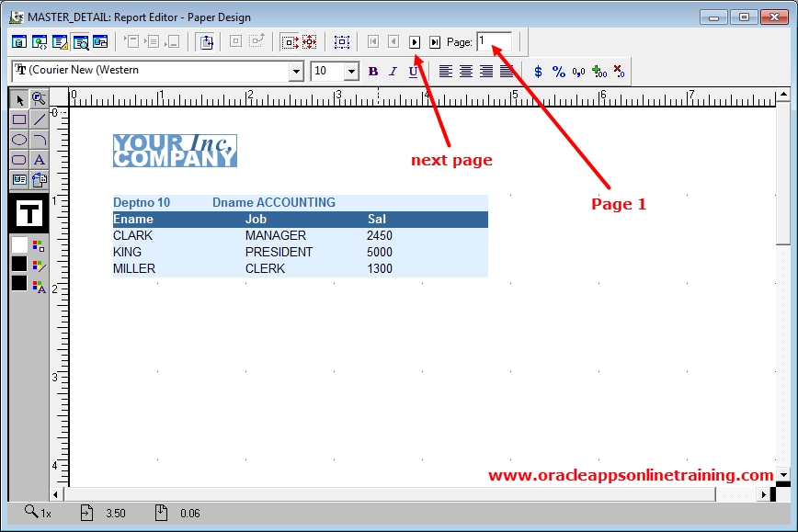Viewport: 798px width, 532px height.
Task: Apply currency format
Action: [x=538, y=71]
